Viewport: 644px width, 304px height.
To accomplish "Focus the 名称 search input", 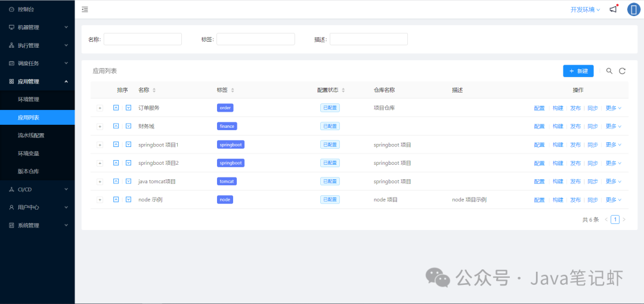I will coord(143,39).
